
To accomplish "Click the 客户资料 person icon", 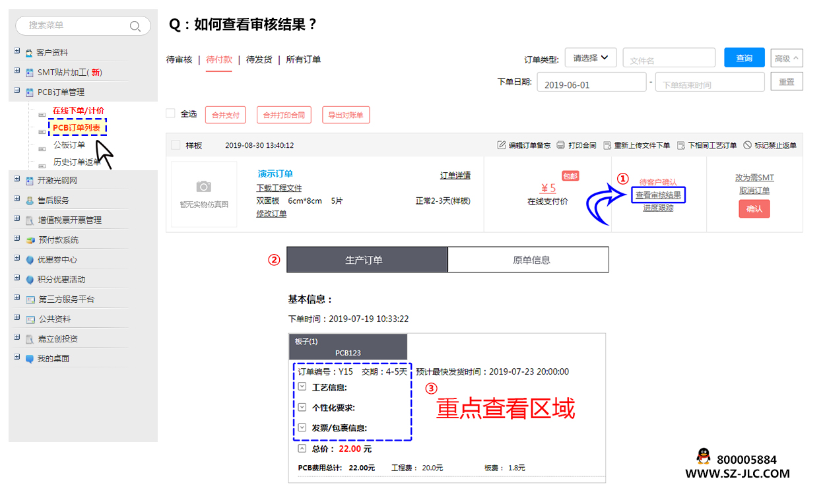I will click(29, 53).
